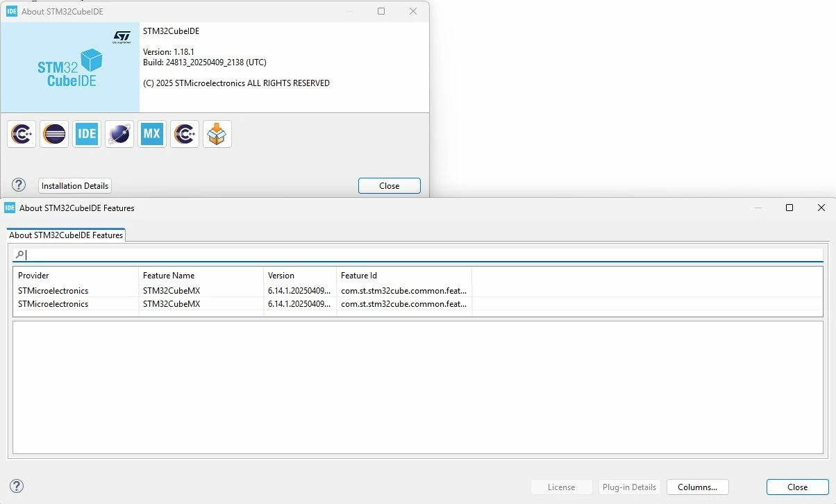Click the planet sphere feature icon
This screenshot has width=836, height=504.
pyautogui.click(x=119, y=134)
